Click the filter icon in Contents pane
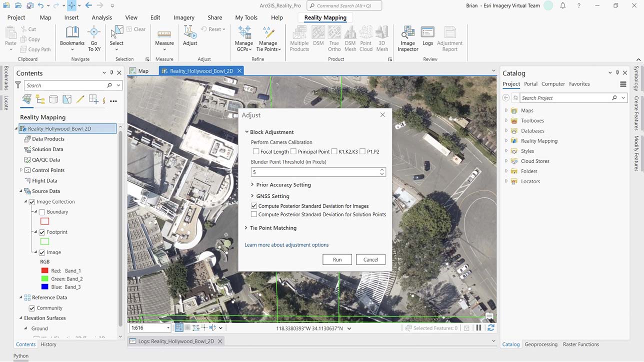Viewport: 644px width, 362px height. click(18, 85)
